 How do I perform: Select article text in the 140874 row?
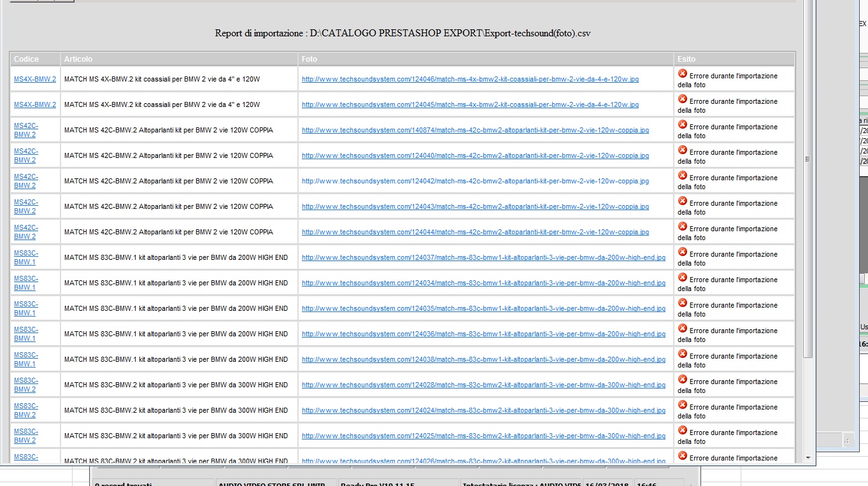point(169,131)
